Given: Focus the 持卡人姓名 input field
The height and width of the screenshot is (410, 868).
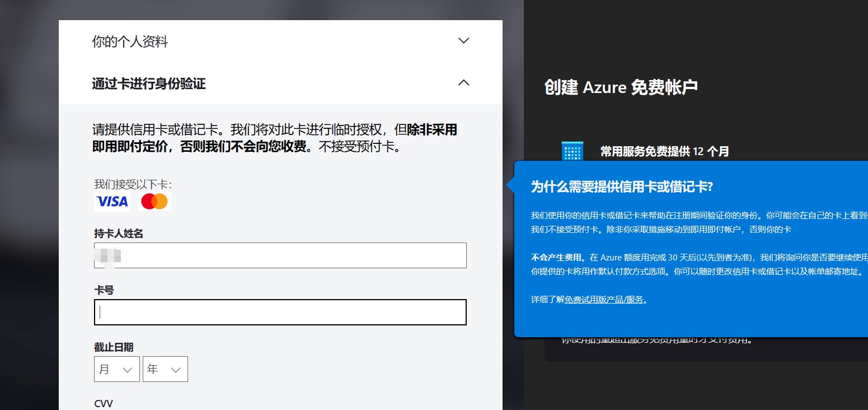Looking at the screenshot, I should pyautogui.click(x=280, y=255).
